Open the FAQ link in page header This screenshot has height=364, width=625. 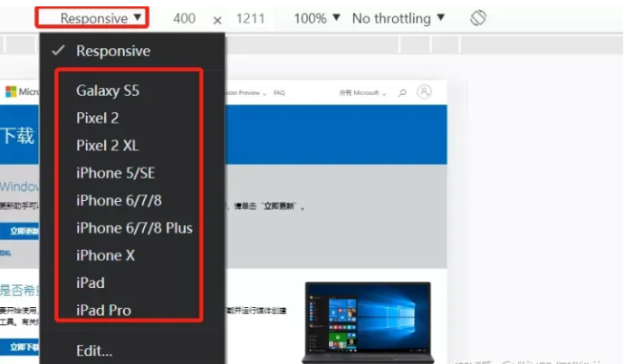coord(279,92)
